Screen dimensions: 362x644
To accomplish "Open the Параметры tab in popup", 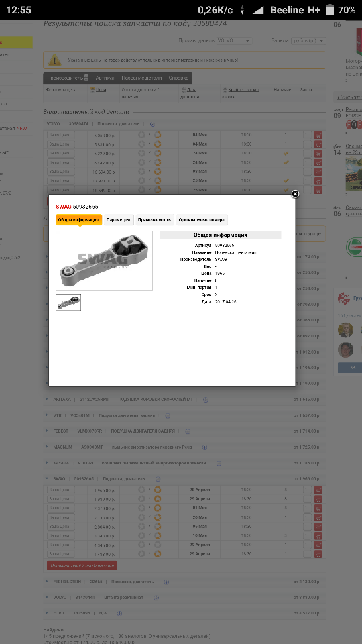I will pos(118,220).
